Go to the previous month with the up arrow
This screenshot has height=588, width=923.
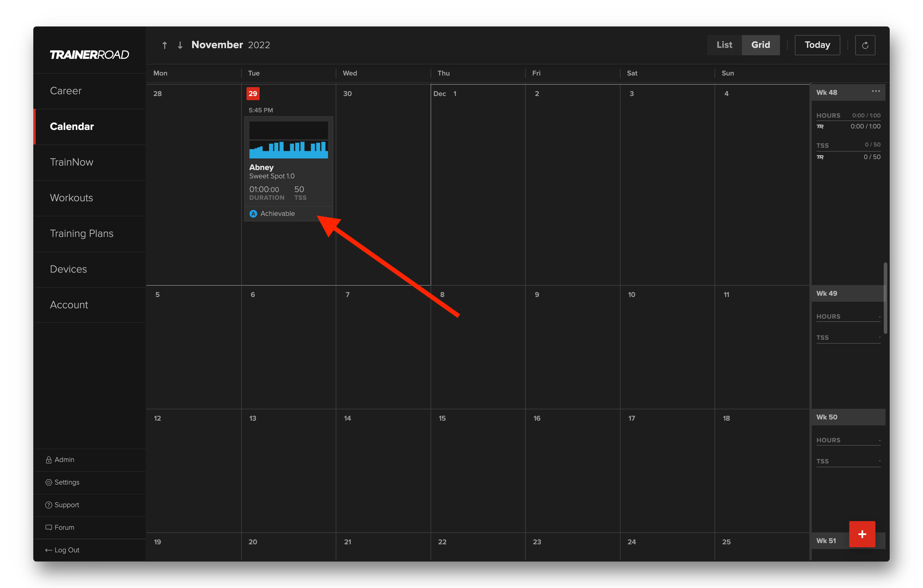(x=164, y=45)
